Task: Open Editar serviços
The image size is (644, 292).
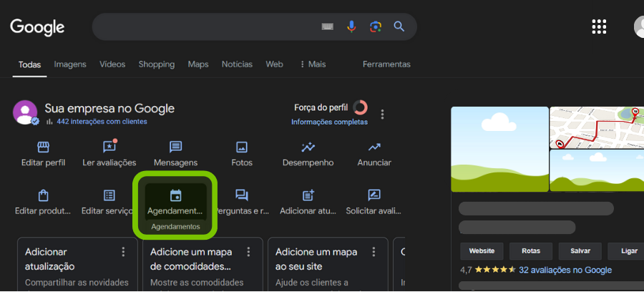Action: pyautogui.click(x=109, y=203)
